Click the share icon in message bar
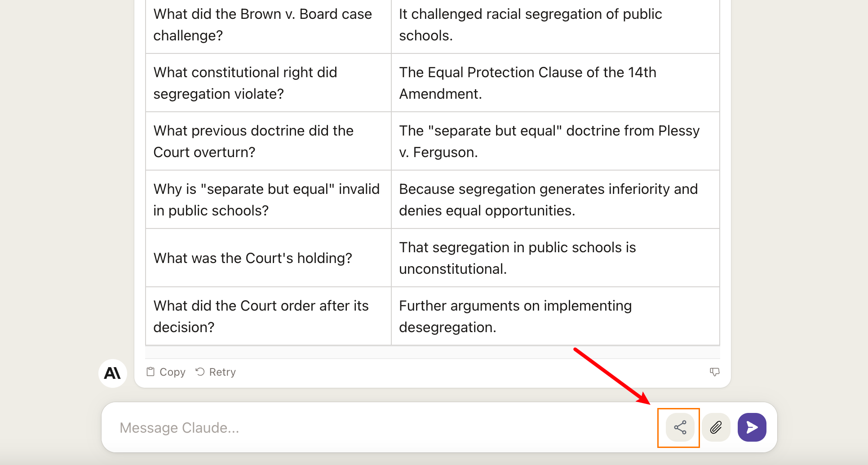Image resolution: width=868 pixels, height=465 pixels. (x=680, y=427)
